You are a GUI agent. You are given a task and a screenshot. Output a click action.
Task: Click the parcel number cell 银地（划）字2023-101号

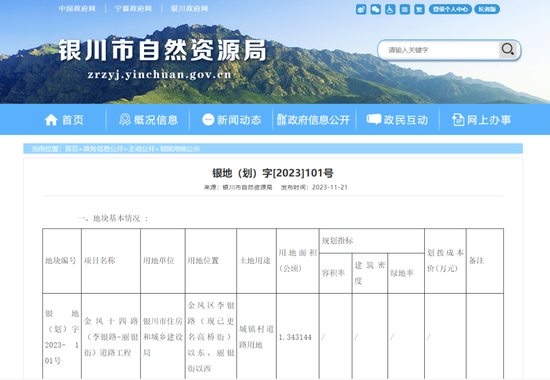(62, 337)
